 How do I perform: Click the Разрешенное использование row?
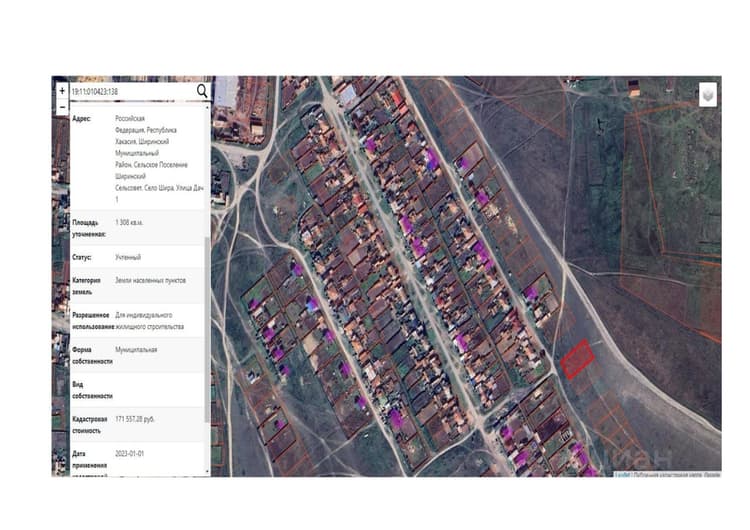tap(137, 320)
